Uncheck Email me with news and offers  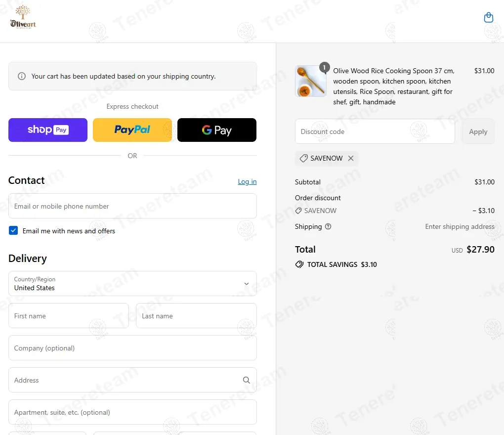click(x=13, y=231)
